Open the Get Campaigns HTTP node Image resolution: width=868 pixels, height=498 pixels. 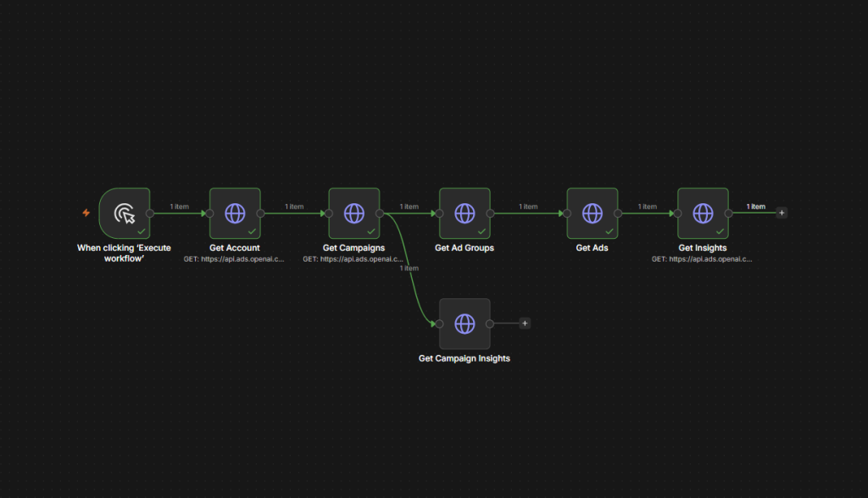click(354, 213)
